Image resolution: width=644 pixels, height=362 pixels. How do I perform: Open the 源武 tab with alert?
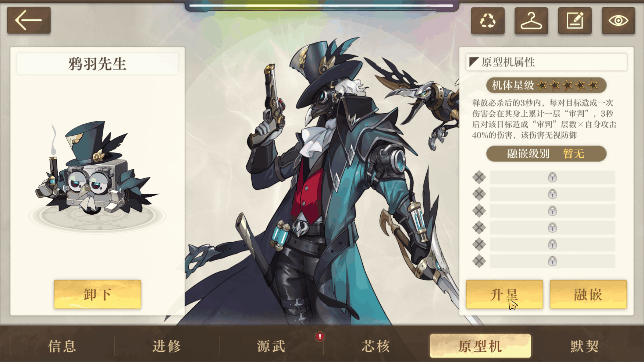[x=271, y=346]
